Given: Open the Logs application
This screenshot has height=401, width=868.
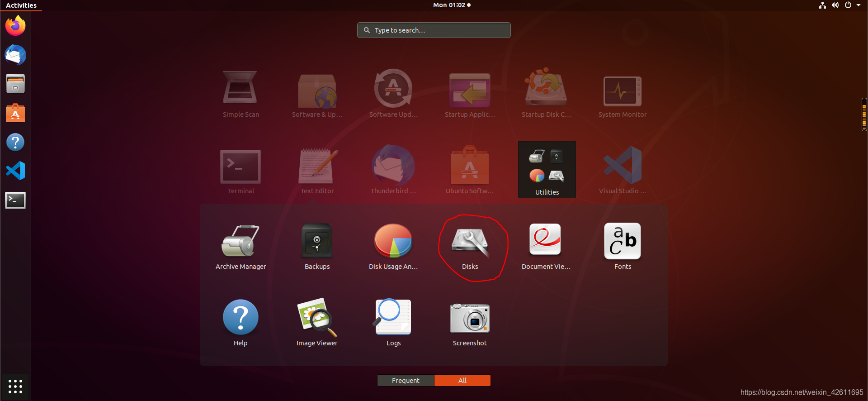Looking at the screenshot, I should pyautogui.click(x=393, y=323).
